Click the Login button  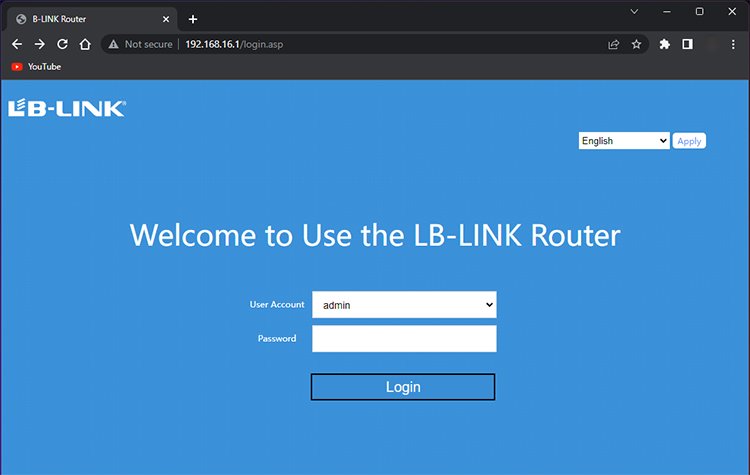[x=403, y=387]
